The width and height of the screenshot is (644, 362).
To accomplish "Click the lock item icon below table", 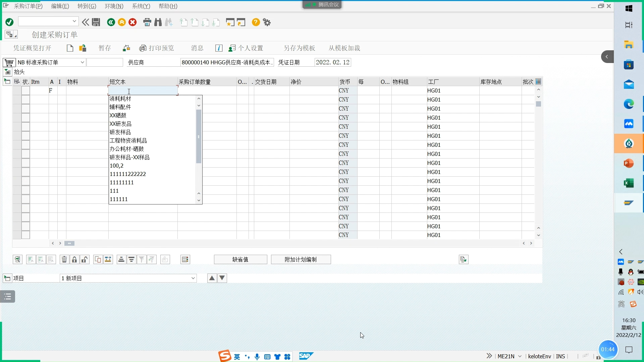I will coord(74,259).
